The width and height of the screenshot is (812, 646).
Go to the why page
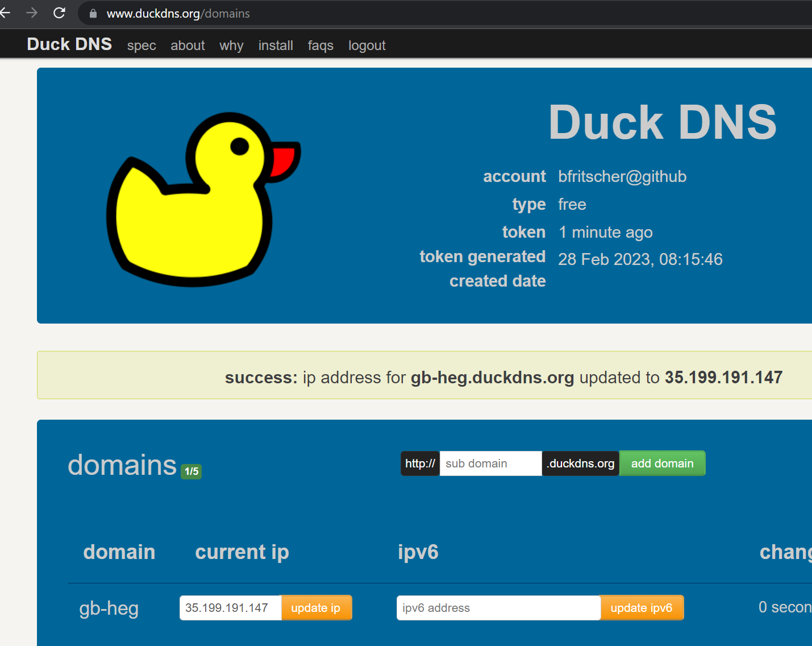231,45
